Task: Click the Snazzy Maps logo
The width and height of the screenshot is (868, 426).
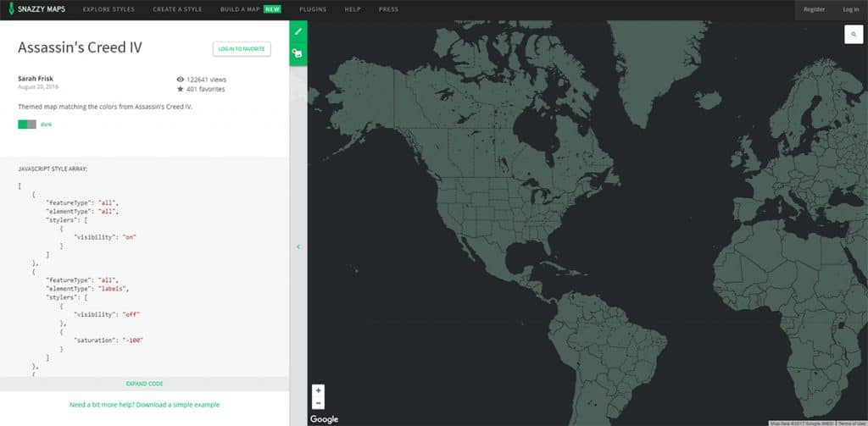Action: (37, 9)
